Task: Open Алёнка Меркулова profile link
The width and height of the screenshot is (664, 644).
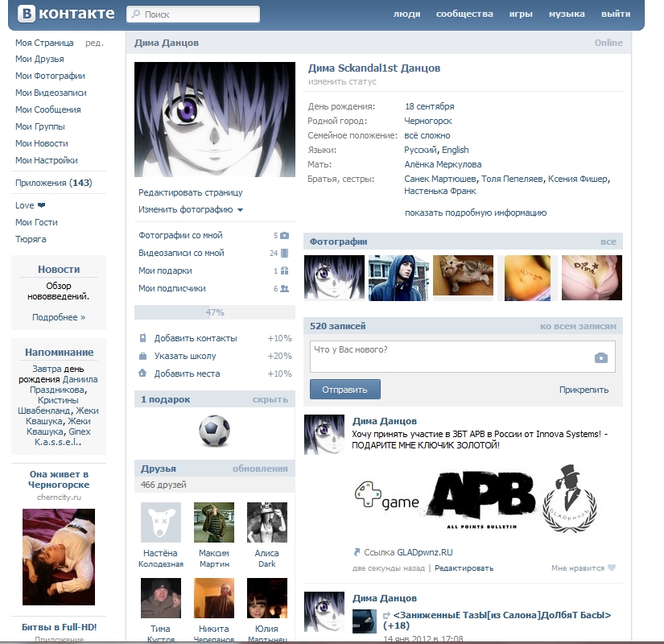Action: pyautogui.click(x=443, y=164)
